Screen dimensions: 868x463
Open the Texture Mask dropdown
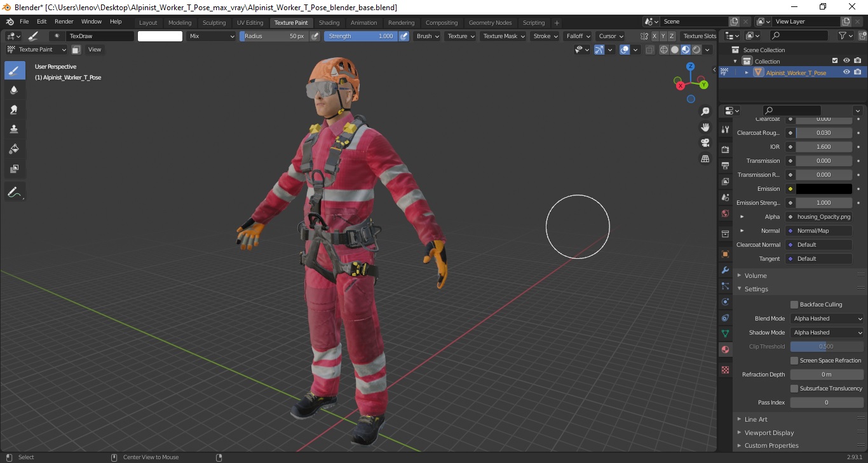(504, 36)
